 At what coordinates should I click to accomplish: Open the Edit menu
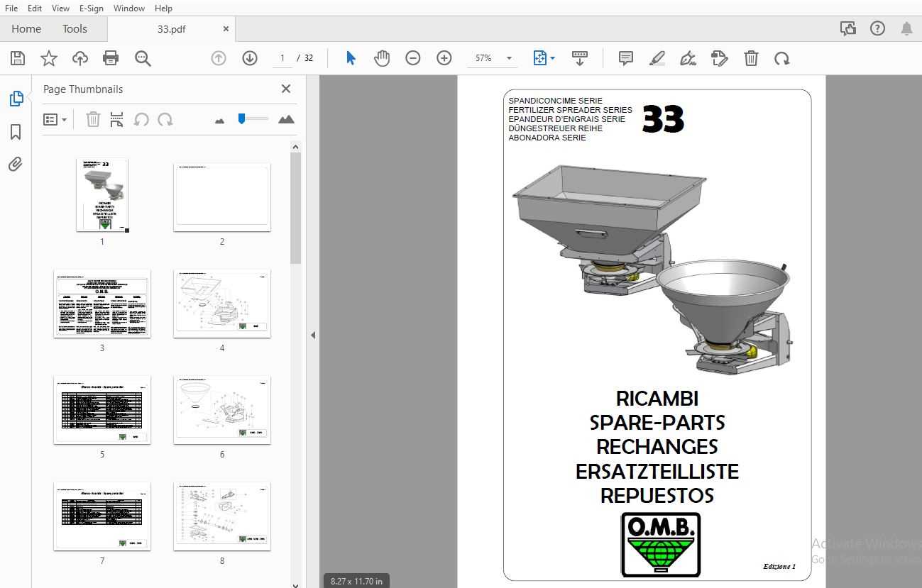click(x=35, y=8)
